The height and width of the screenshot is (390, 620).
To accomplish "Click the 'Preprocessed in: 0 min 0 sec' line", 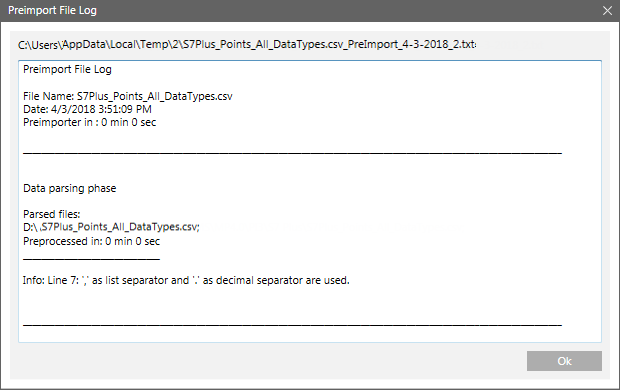I will pyautogui.click(x=91, y=241).
